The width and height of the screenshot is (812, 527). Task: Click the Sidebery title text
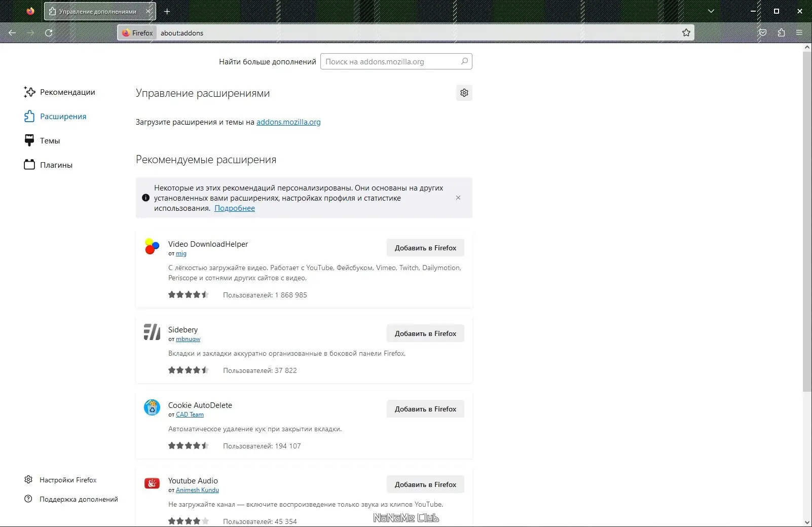(x=183, y=330)
